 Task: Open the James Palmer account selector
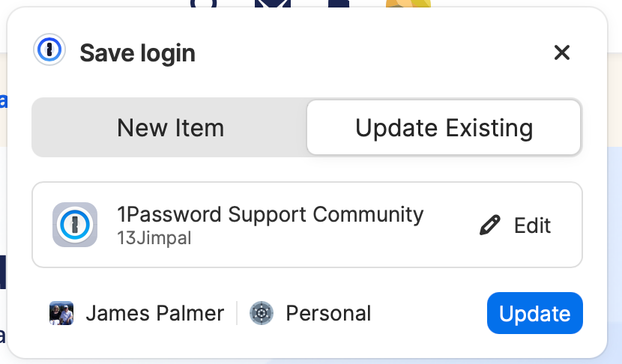(154, 313)
